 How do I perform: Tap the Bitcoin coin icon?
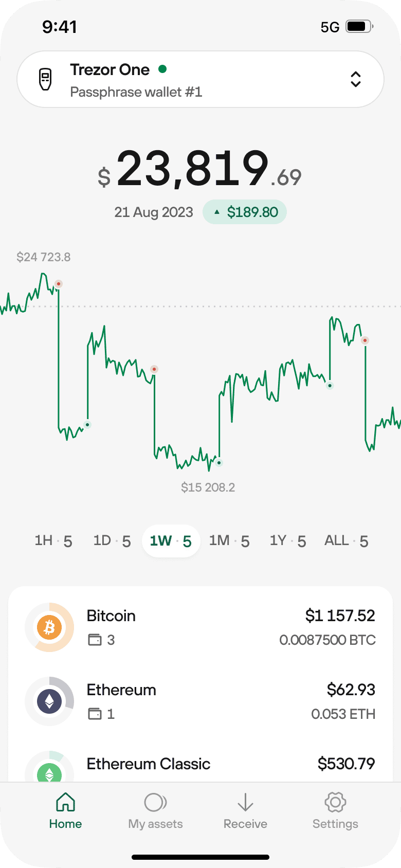click(x=49, y=627)
